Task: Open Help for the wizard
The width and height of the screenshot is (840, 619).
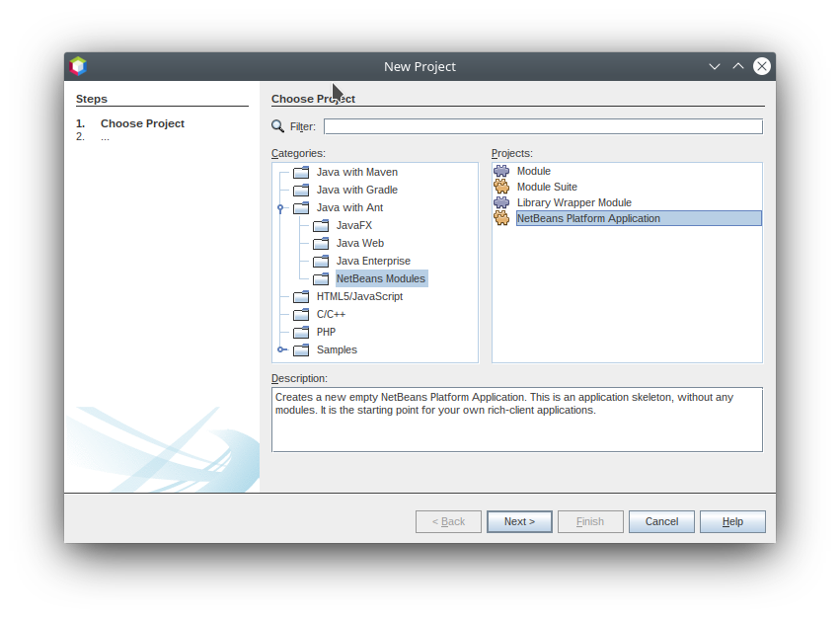Action: [732, 521]
